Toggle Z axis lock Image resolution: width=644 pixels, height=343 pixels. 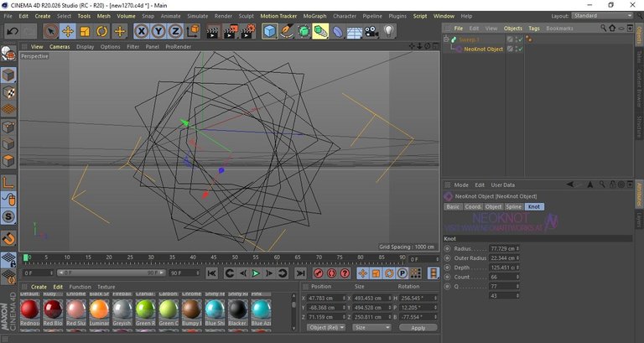175,31
